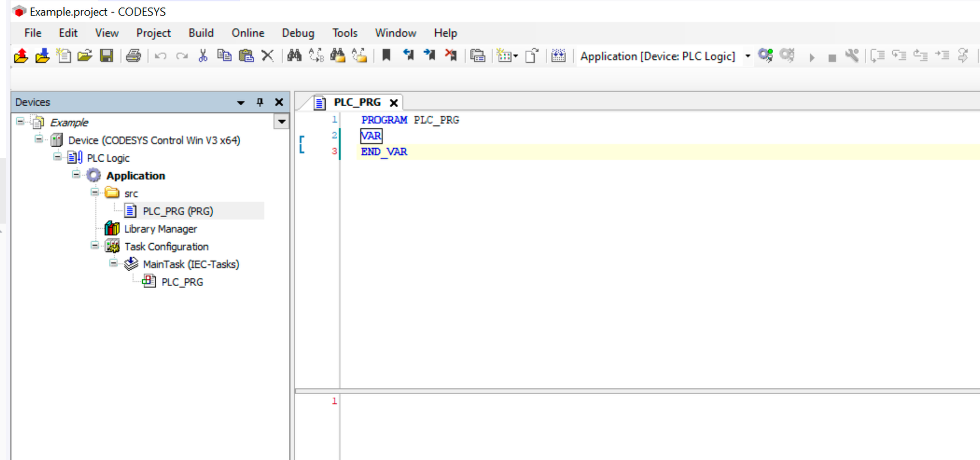Image resolution: width=980 pixels, height=460 pixels.
Task: Undo the last action
Action: point(160,56)
